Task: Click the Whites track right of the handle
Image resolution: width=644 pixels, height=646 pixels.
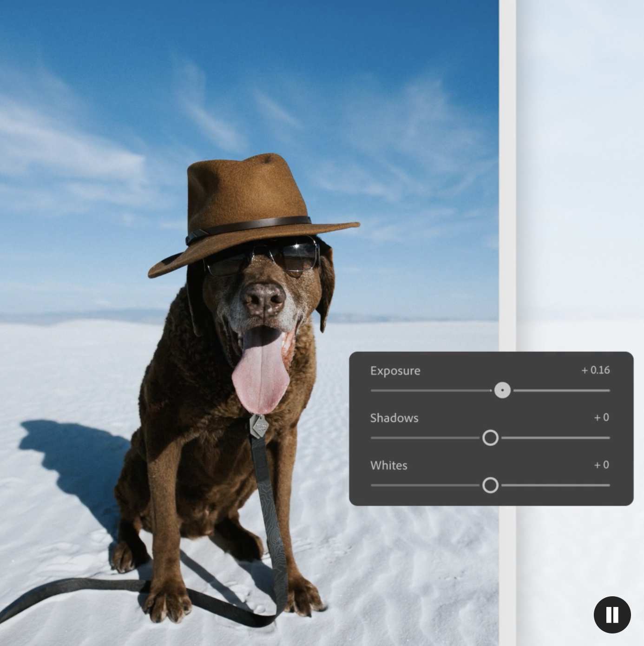Action: pyautogui.click(x=558, y=485)
